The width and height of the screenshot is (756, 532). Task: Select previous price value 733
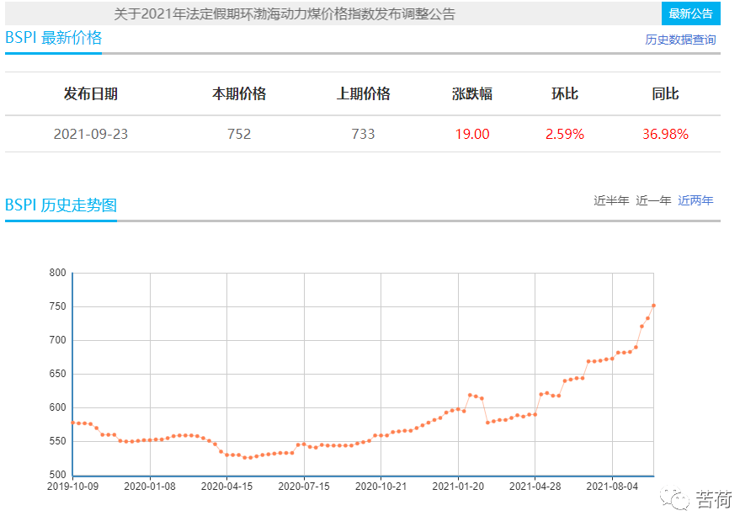click(x=363, y=134)
